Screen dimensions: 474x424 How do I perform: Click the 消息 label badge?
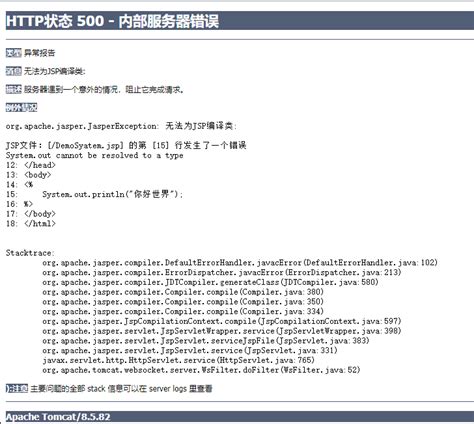(x=14, y=71)
